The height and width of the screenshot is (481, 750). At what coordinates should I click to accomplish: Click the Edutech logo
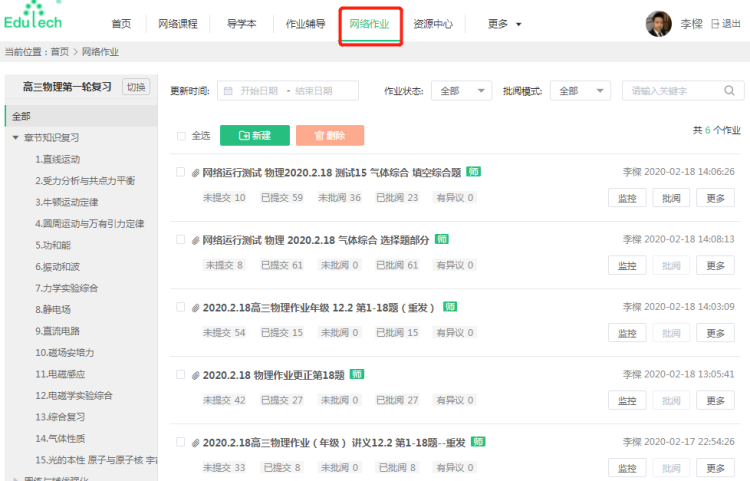[x=33, y=17]
